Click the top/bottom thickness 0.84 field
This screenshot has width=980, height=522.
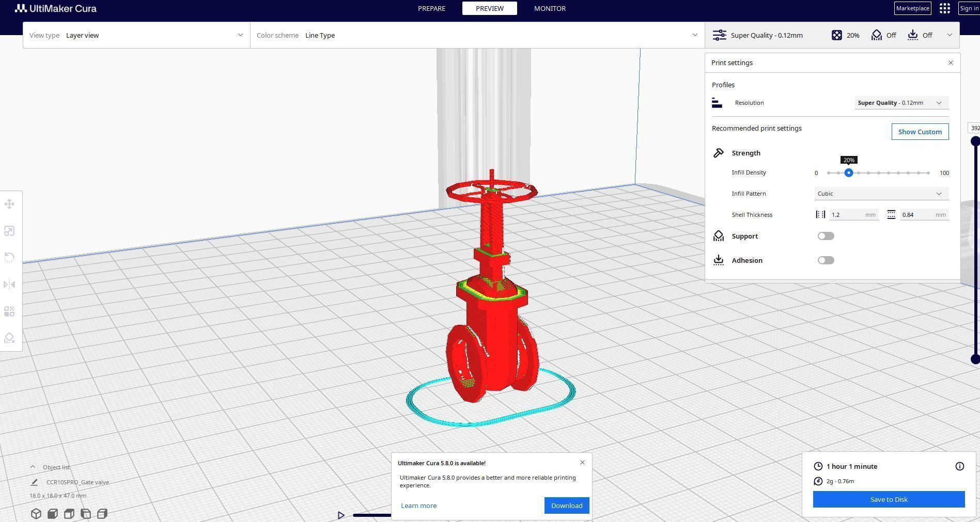coord(924,215)
